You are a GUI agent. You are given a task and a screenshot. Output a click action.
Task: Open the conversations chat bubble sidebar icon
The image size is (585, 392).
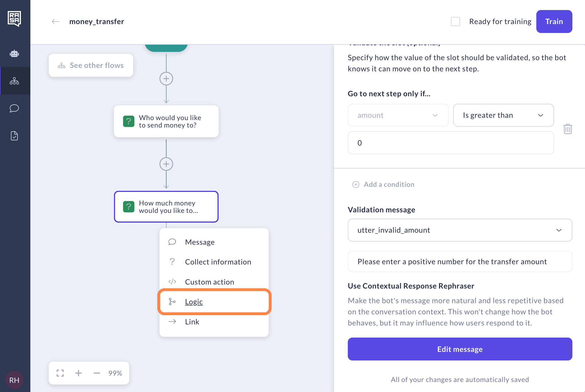(14, 108)
